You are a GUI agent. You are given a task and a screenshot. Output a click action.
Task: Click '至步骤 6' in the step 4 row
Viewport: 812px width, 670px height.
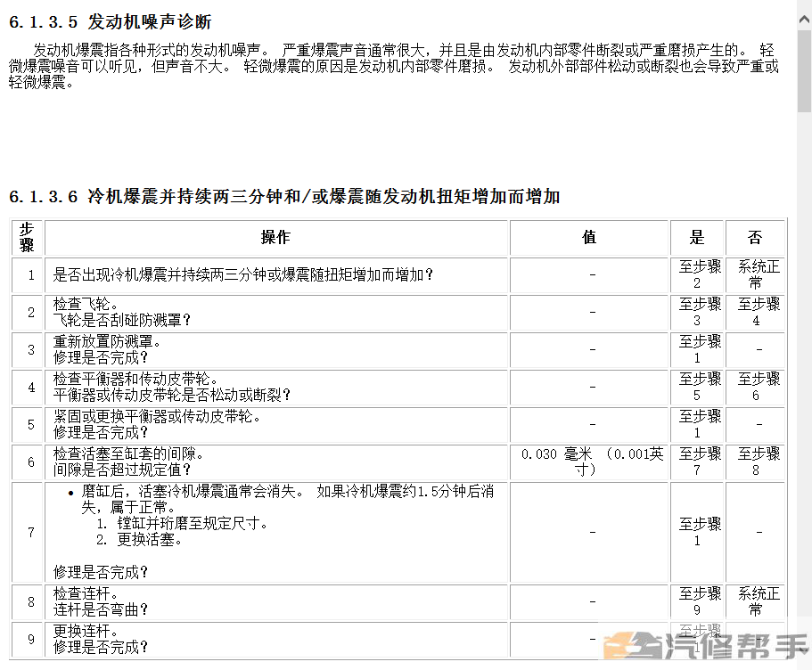tap(759, 388)
